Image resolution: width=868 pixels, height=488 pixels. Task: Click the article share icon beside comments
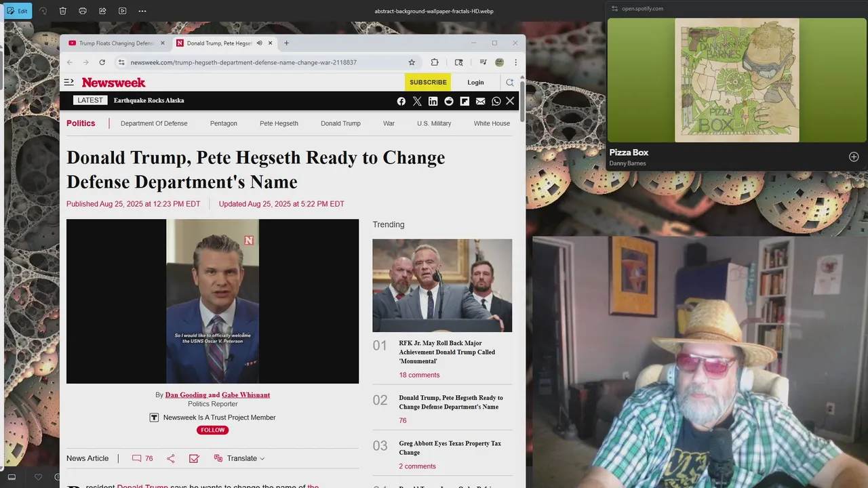pyautogui.click(x=171, y=459)
